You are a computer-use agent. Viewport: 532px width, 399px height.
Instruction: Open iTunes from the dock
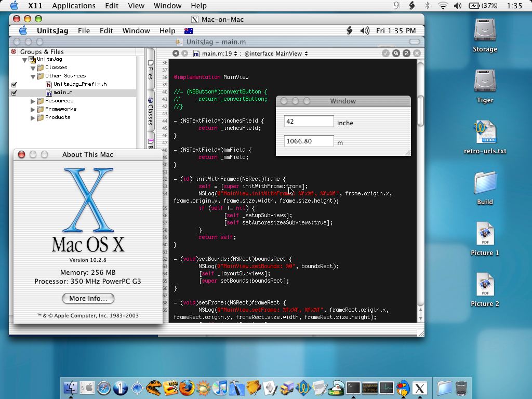tap(220, 388)
